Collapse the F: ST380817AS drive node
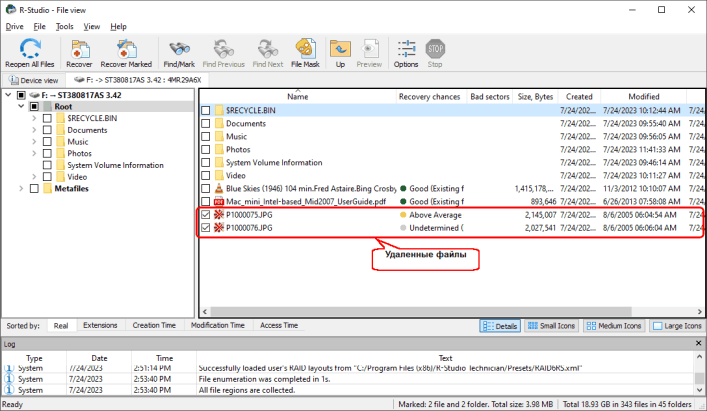Viewport: 707px width, 411px height. (x=8, y=95)
